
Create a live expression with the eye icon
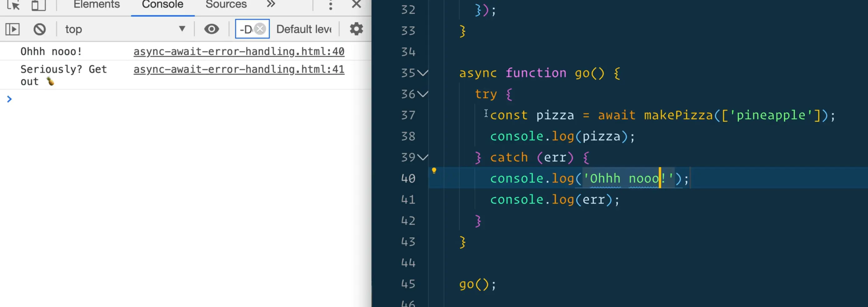211,29
